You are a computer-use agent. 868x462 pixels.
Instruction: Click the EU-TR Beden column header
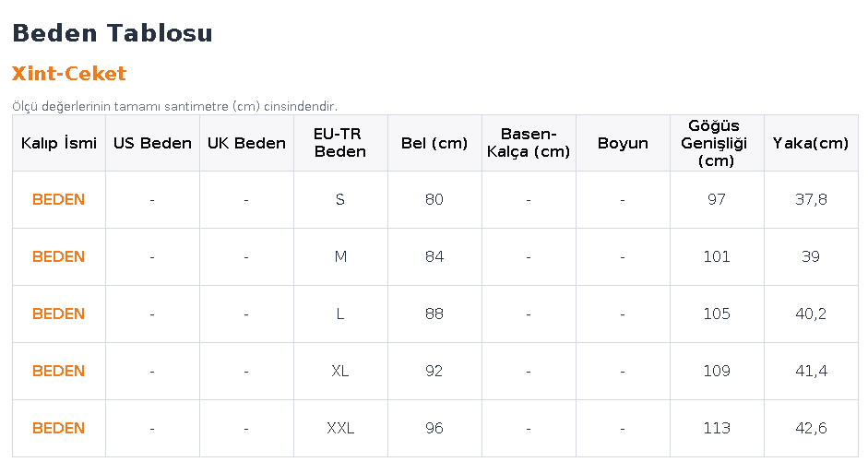pos(340,143)
